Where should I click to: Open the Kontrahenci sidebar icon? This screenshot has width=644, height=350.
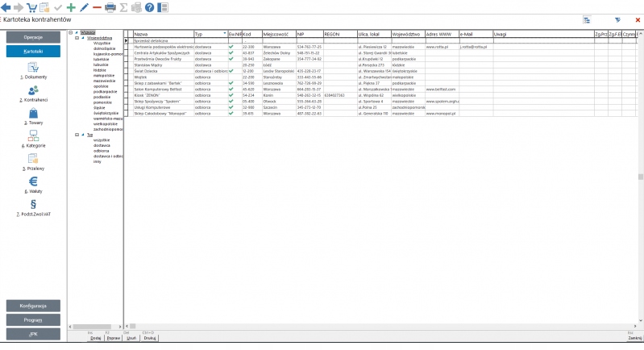tap(33, 90)
